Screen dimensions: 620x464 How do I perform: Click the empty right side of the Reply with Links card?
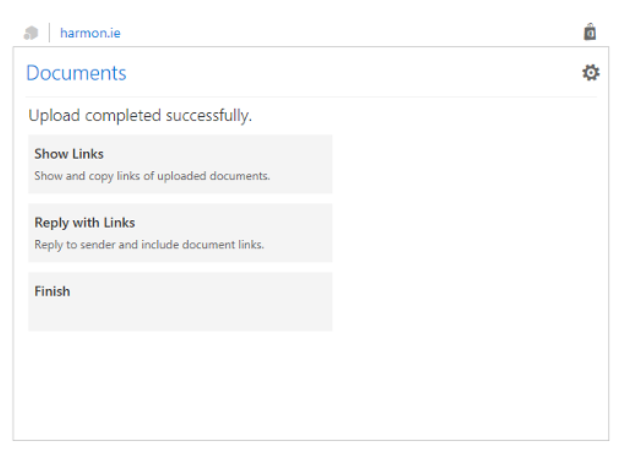(x=299, y=233)
